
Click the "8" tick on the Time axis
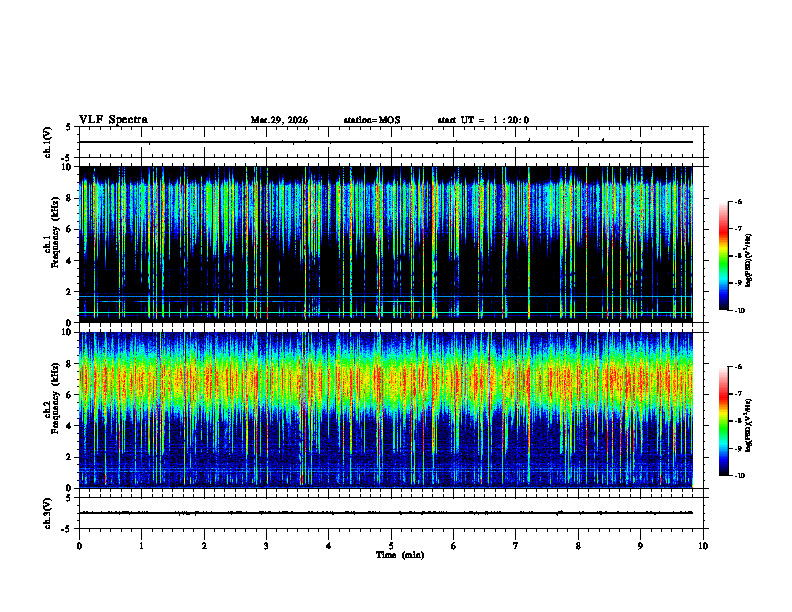[x=578, y=546]
